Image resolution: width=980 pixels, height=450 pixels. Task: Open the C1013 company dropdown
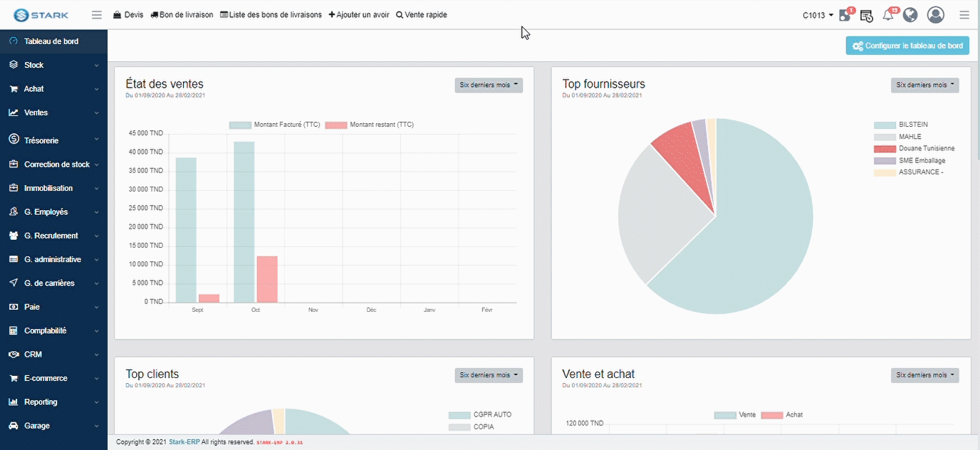point(818,15)
